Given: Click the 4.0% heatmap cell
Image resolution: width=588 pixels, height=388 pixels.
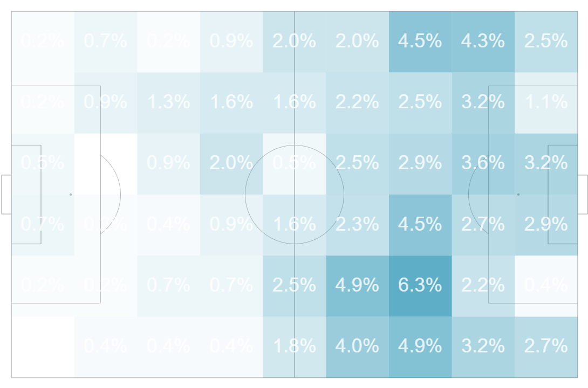Looking at the screenshot, I should (x=357, y=347).
